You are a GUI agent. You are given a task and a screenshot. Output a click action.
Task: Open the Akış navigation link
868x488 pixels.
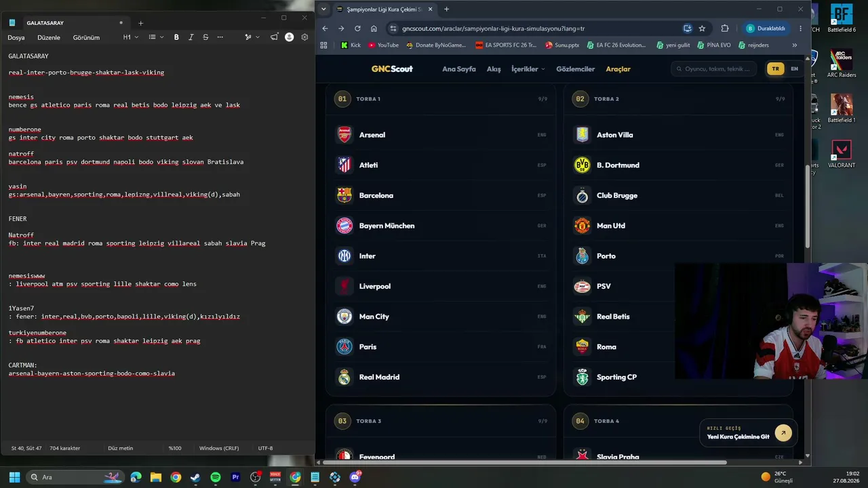tap(494, 69)
